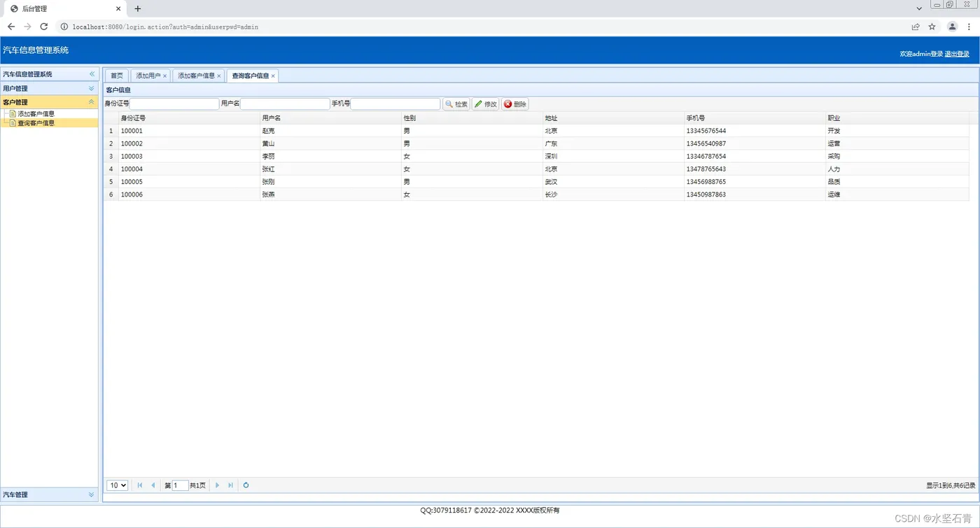Click the page number input field
This screenshot has height=528, width=980.
tap(180, 485)
